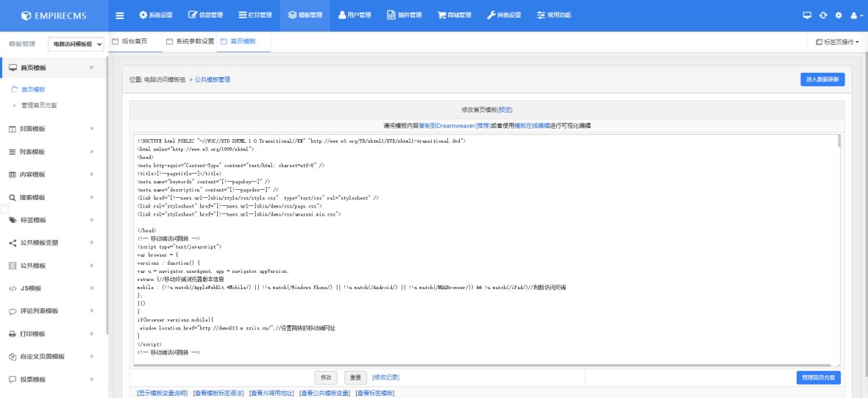
Task: Open 用户管理 user-icon menu
Action: coord(355,15)
